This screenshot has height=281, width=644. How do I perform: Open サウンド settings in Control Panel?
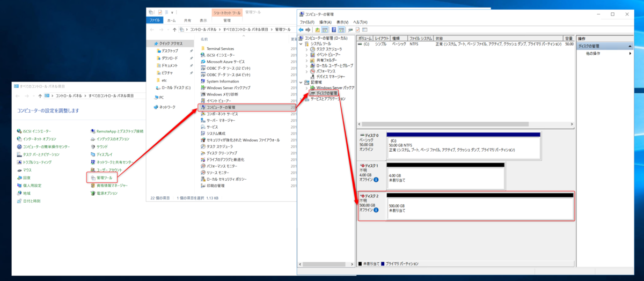[99, 146]
